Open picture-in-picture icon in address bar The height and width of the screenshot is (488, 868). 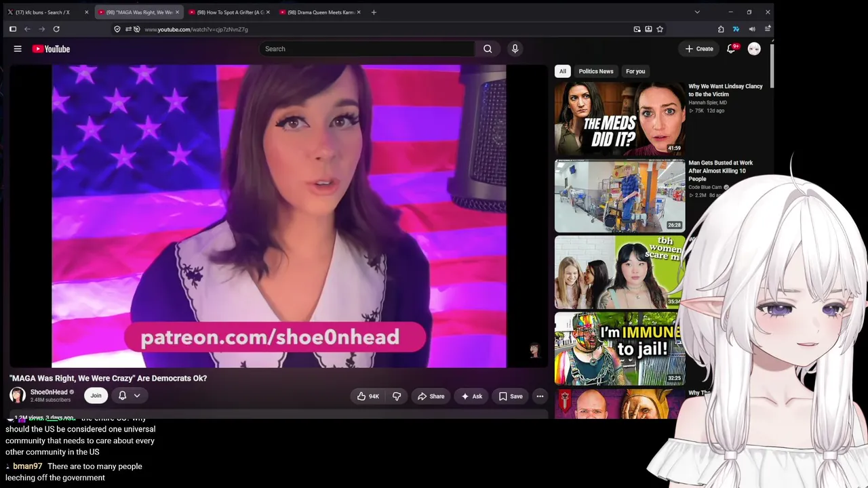pos(637,29)
